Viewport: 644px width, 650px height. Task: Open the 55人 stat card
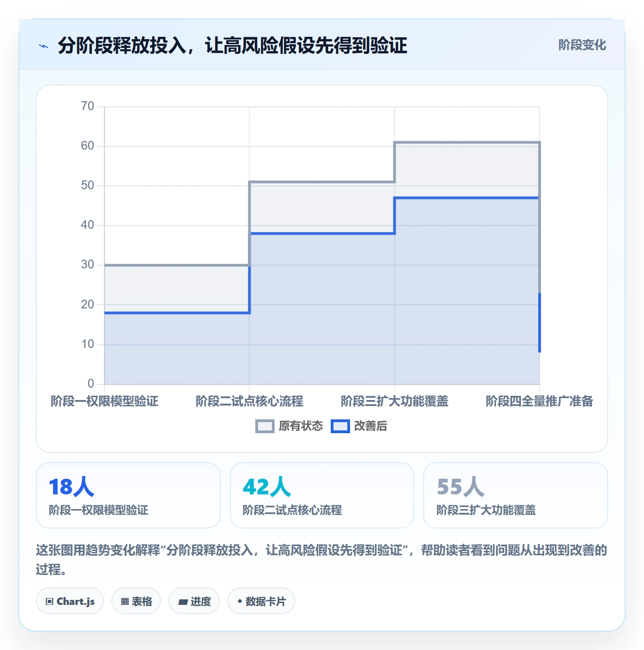[516, 495]
